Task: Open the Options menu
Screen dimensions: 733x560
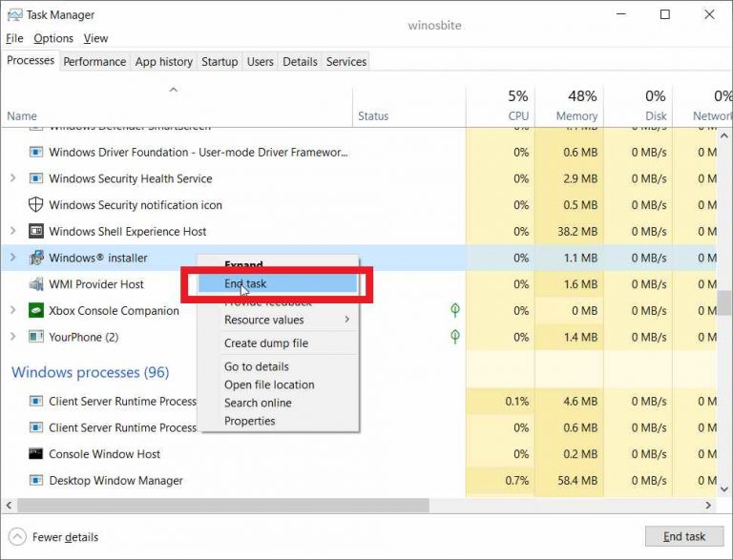Action: click(53, 38)
